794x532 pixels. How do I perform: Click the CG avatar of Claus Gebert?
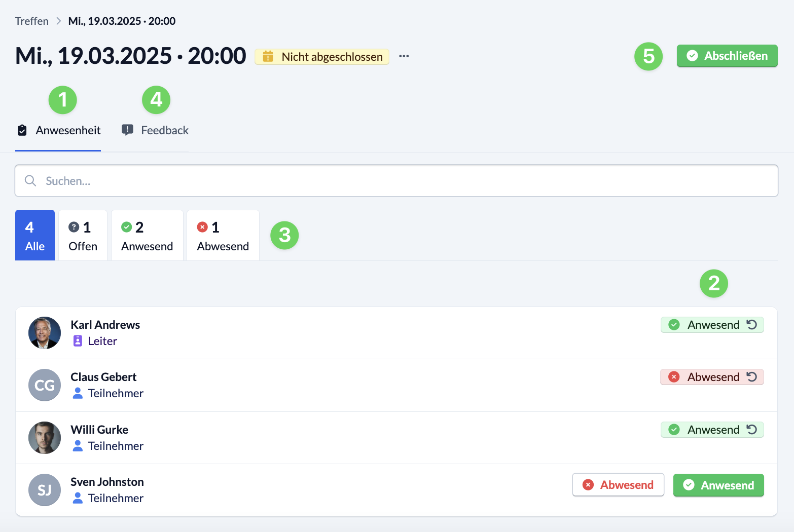45,385
